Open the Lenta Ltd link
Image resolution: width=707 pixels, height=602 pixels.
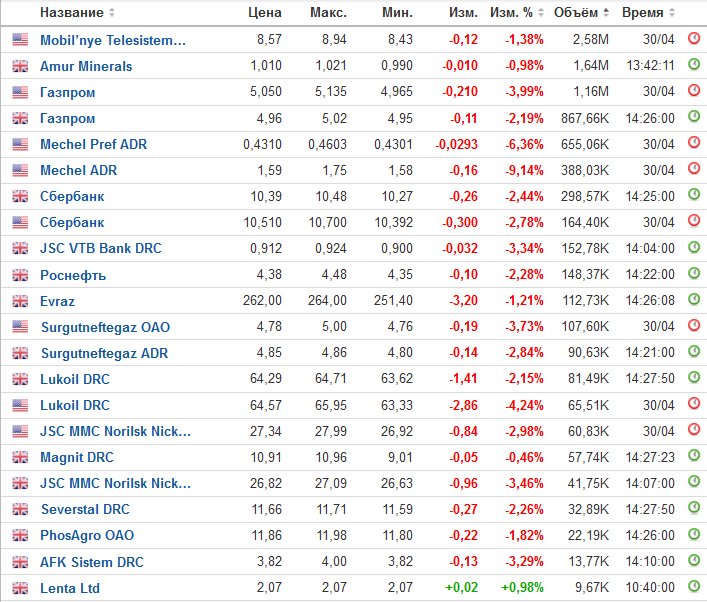pyautogui.click(x=70, y=588)
